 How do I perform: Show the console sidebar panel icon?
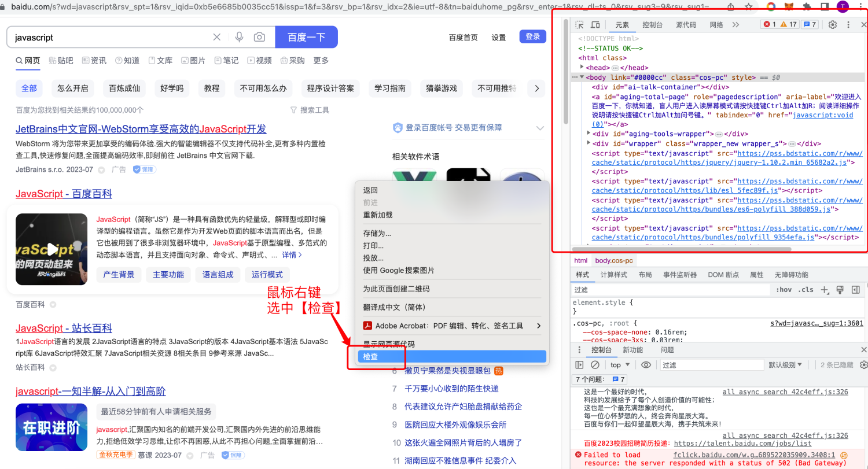579,365
